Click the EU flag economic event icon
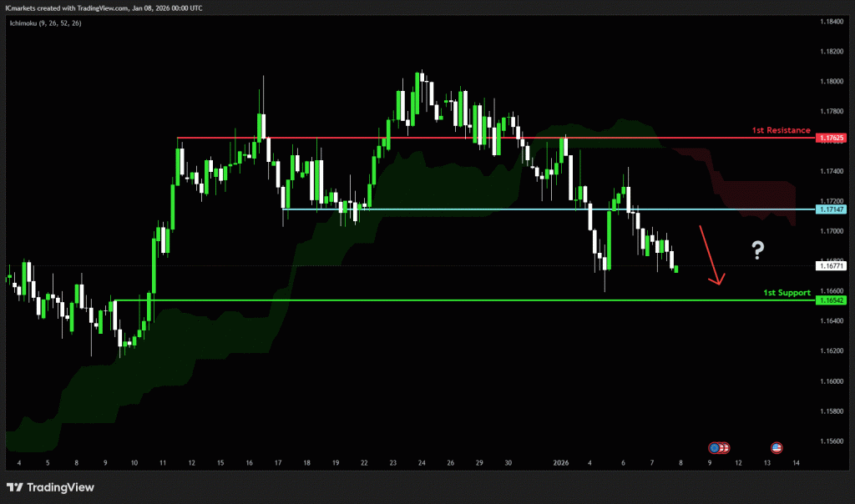 click(714, 448)
